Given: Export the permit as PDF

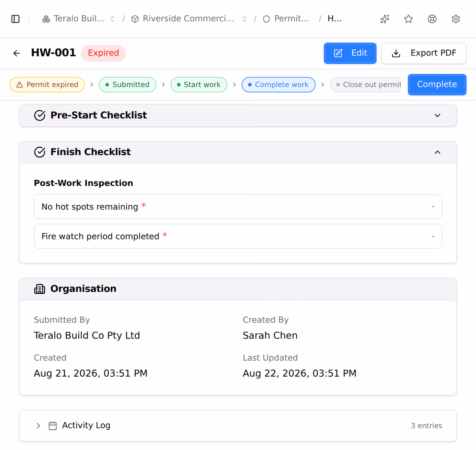Looking at the screenshot, I should 424,53.
